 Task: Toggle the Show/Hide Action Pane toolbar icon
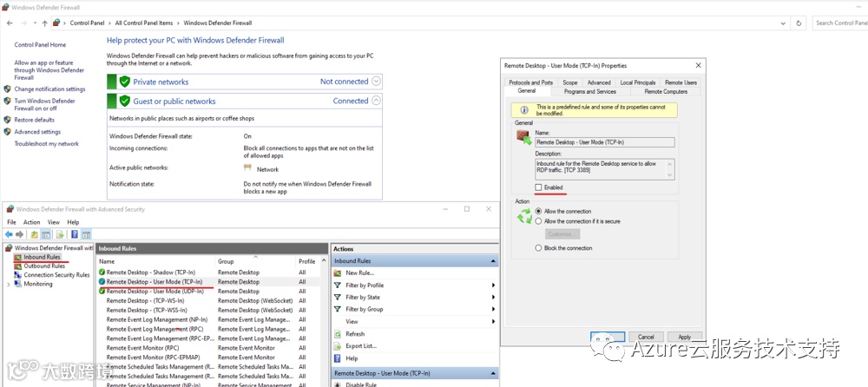pyautogui.click(x=86, y=234)
